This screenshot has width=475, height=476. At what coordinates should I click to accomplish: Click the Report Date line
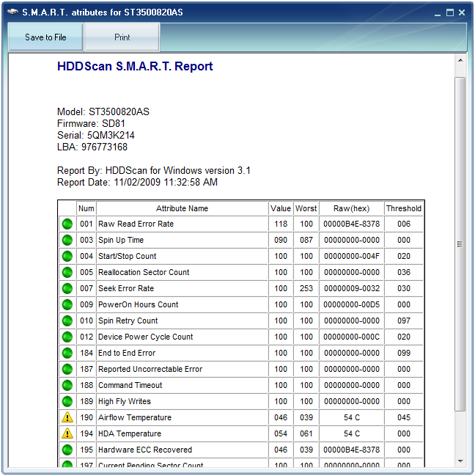[137, 182]
